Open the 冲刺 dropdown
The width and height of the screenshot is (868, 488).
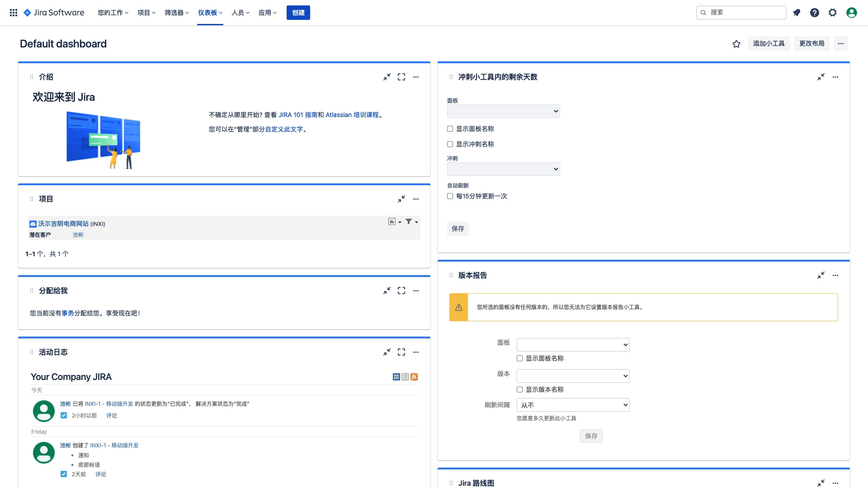point(504,169)
